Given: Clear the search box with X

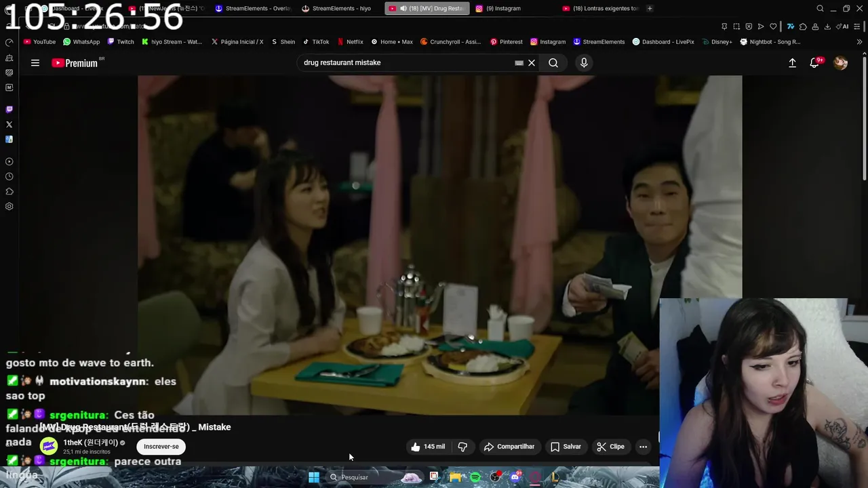Looking at the screenshot, I should point(532,63).
